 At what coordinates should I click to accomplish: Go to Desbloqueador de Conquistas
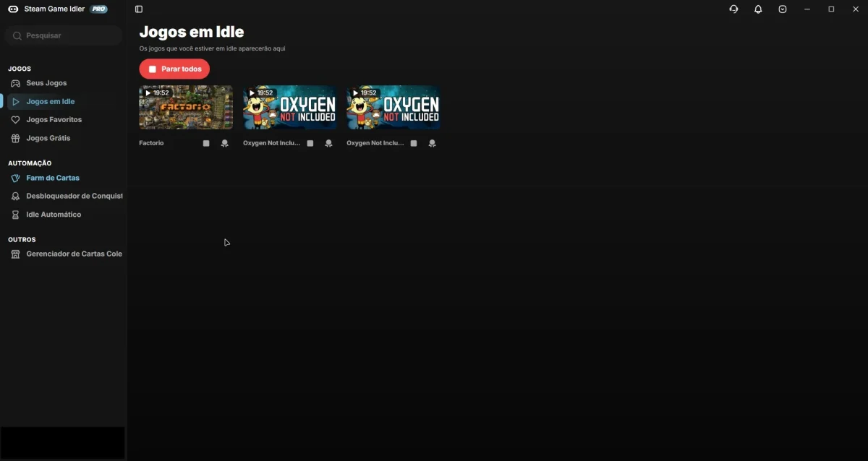pyautogui.click(x=64, y=196)
